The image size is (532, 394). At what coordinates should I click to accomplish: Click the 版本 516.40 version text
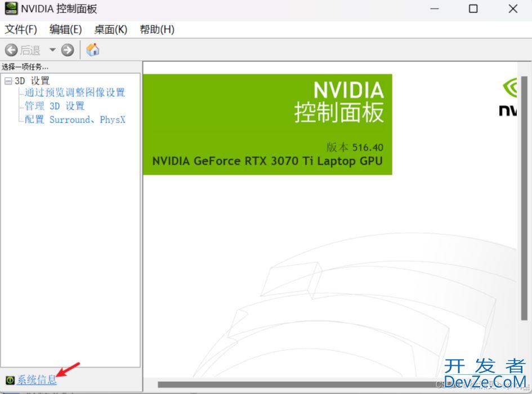click(355, 147)
